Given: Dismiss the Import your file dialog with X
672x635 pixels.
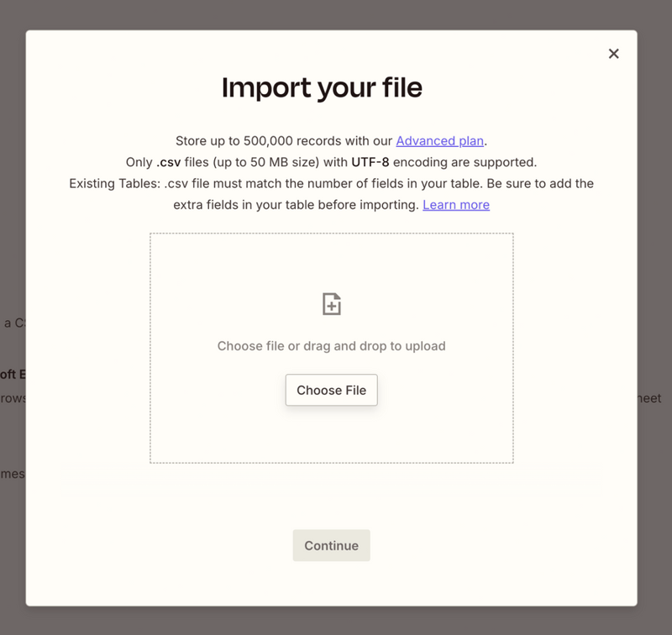Looking at the screenshot, I should point(613,53).
